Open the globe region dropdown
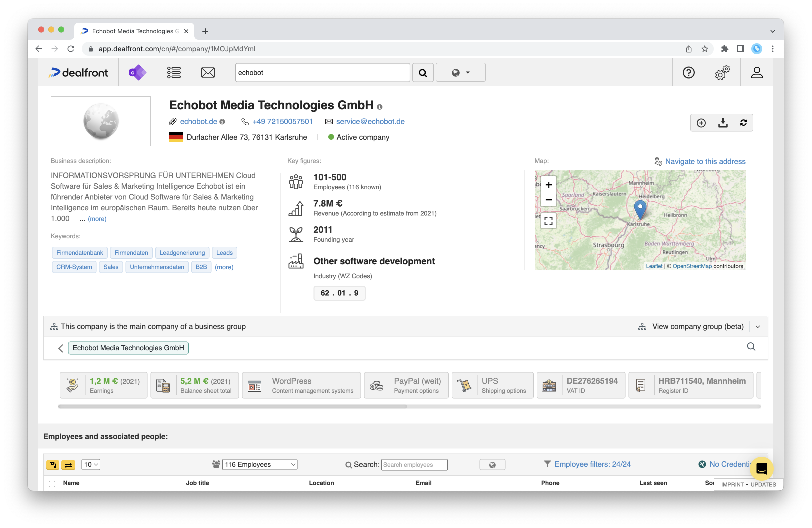The height and width of the screenshot is (528, 812). coord(461,73)
